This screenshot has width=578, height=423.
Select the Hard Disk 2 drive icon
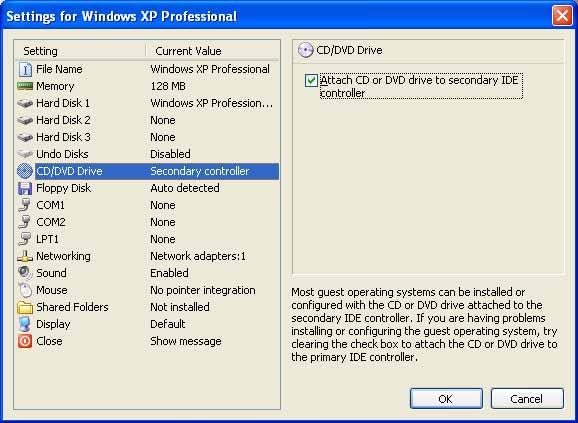click(x=25, y=120)
